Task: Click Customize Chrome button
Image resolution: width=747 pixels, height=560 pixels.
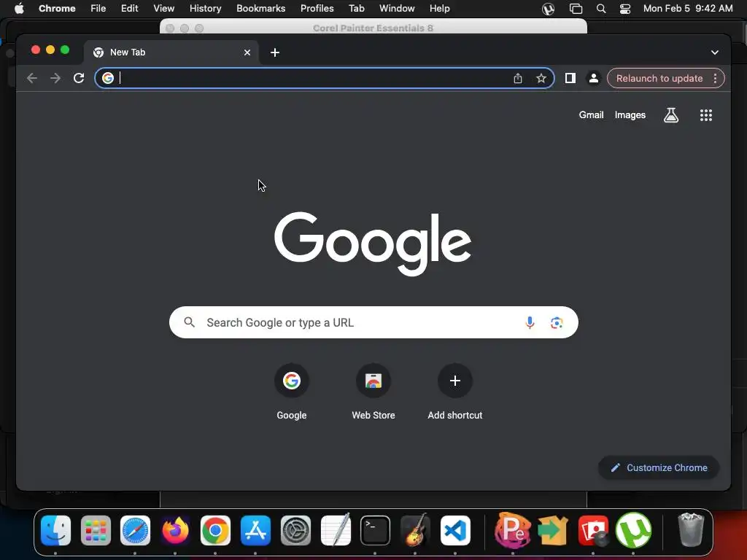Action: [x=659, y=467]
